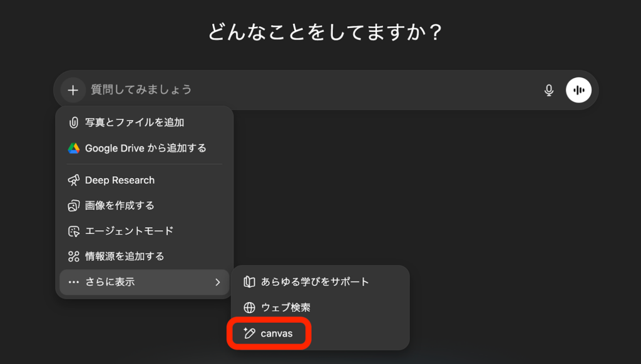
Task: Click the open book study icon
Action: click(250, 282)
